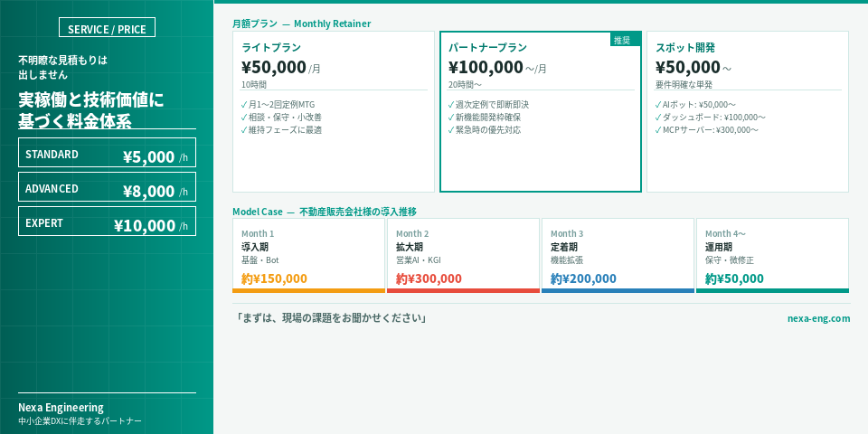Screen dimensions: 868x434
Task: Choose the スポット開発 plan heading
Action: [684, 48]
